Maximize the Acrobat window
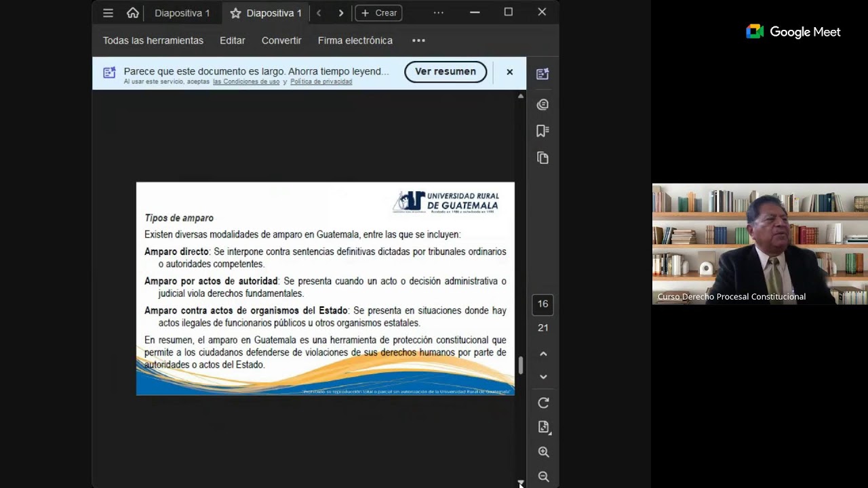868x488 pixels. coord(509,12)
